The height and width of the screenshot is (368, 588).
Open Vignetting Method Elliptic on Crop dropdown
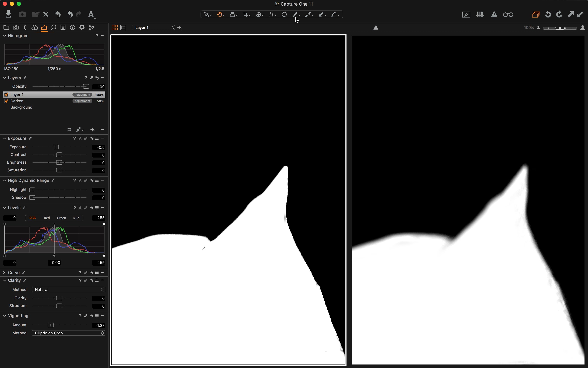point(69,333)
